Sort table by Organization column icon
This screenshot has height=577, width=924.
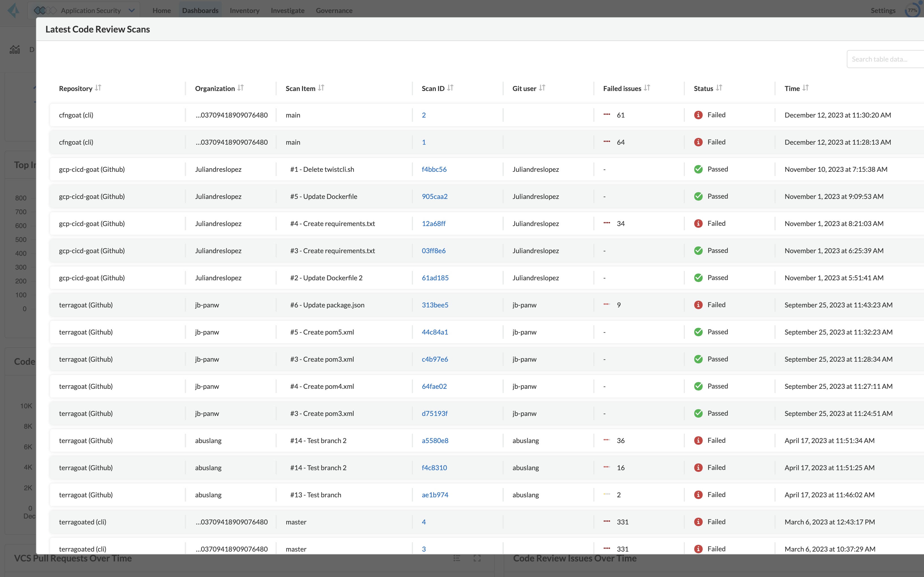point(241,88)
